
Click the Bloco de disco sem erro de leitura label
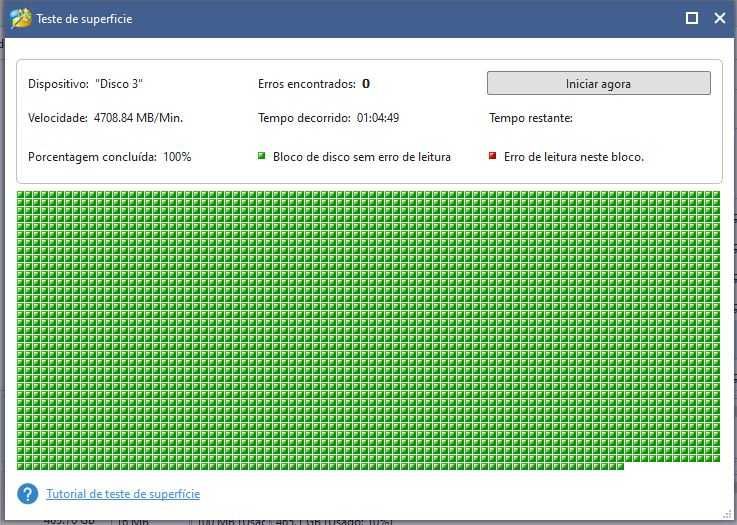(362, 157)
